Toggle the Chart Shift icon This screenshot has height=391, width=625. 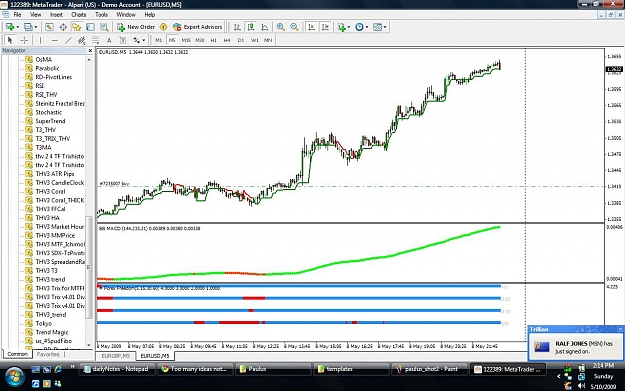click(x=326, y=27)
